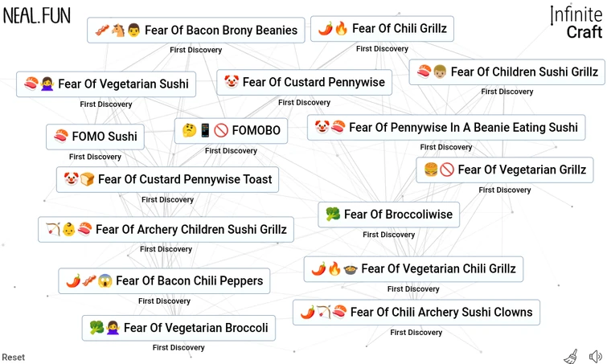Pick the Fear Of Custard Pennywise element
Image resolution: width=607 pixels, height=364 pixels.
[304, 82]
